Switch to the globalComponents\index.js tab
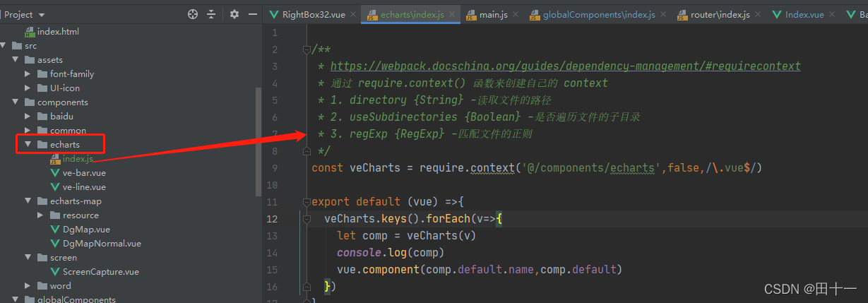Viewport: 868px width, 303px height. point(597,14)
